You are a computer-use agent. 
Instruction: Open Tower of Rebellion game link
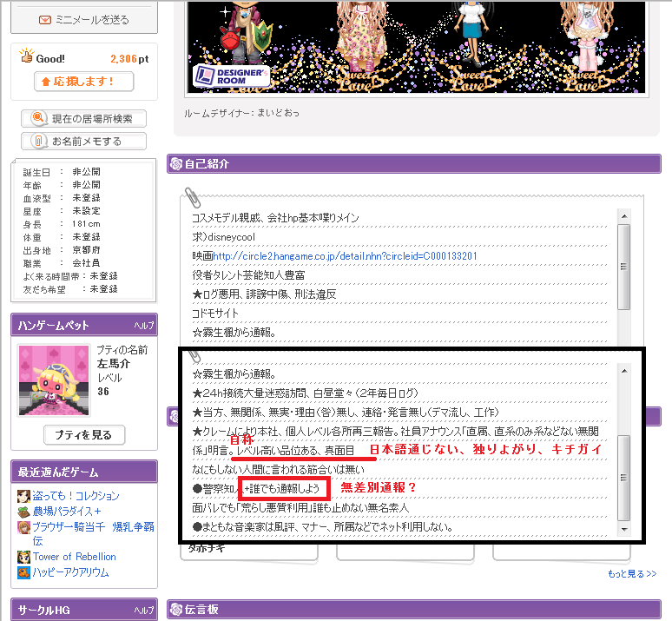pos(75,557)
